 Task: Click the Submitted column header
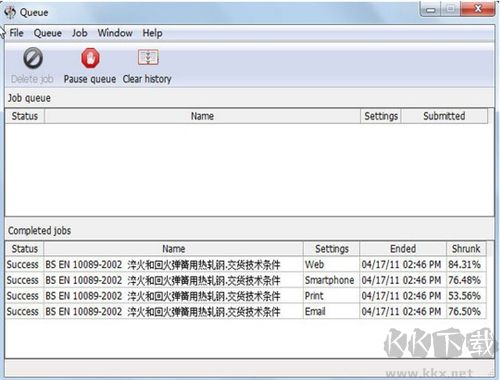pyautogui.click(x=444, y=116)
